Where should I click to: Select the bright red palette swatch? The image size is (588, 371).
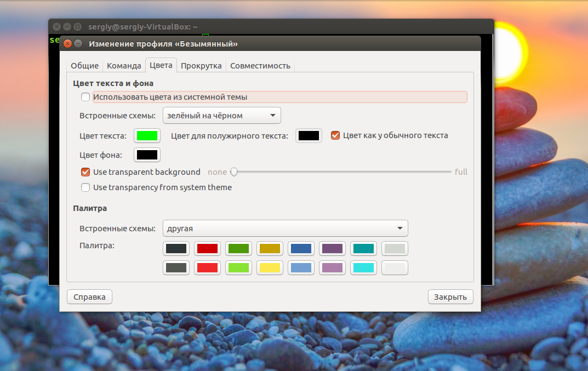coord(207,268)
